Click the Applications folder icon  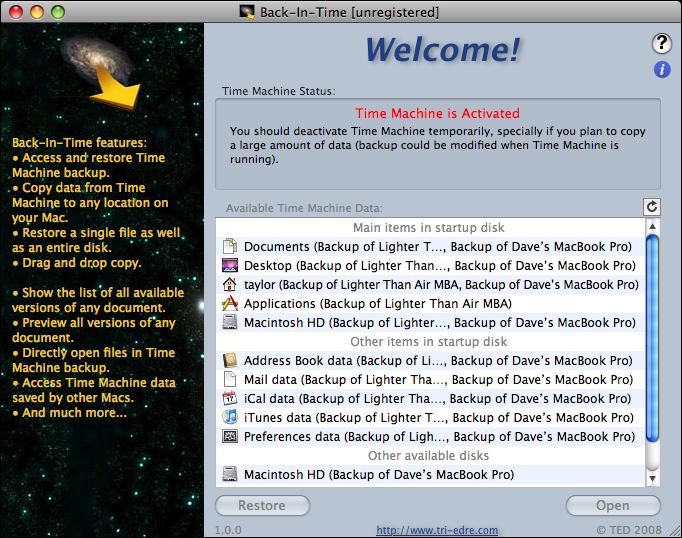coord(230,303)
